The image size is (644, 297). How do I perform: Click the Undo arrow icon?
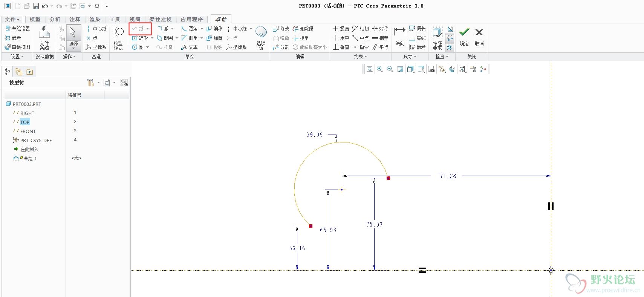pos(45,6)
